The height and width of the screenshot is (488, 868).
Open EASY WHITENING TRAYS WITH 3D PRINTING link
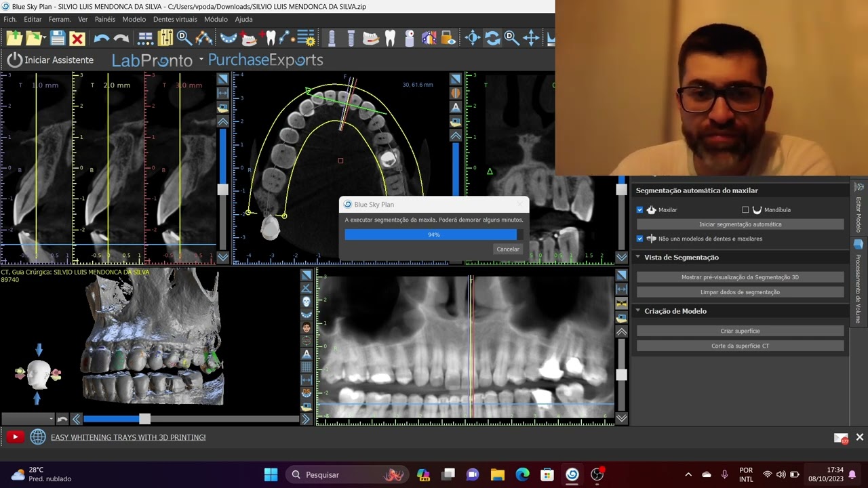coord(128,438)
